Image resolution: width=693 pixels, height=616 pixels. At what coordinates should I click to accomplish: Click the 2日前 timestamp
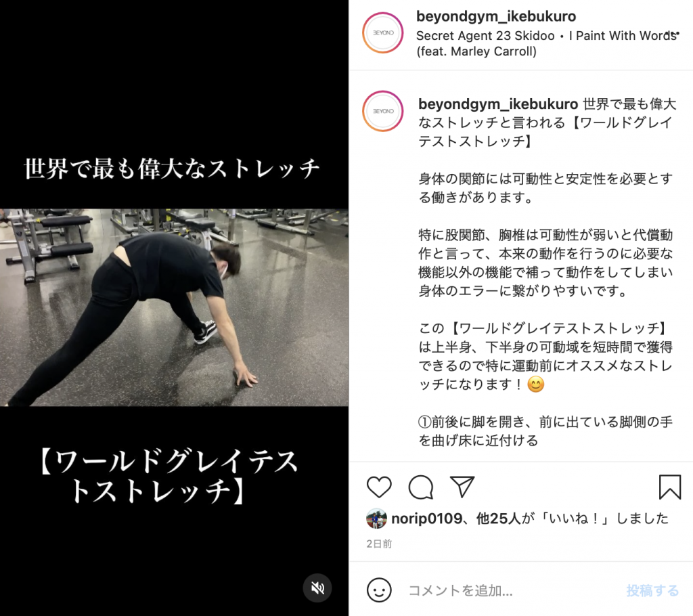click(379, 544)
